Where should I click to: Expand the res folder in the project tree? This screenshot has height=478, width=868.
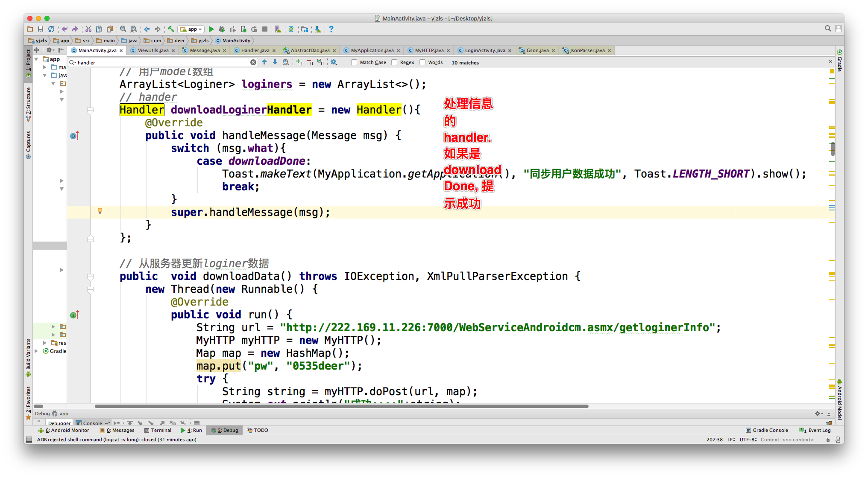[45, 343]
